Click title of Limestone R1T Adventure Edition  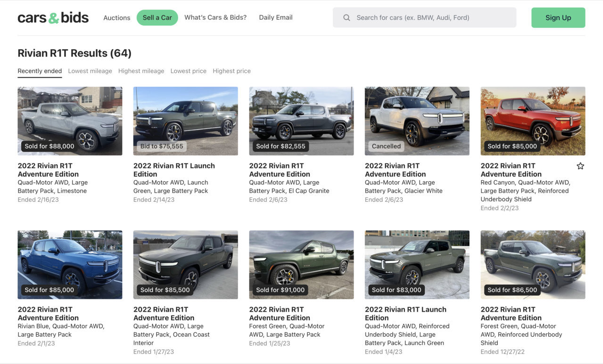[x=48, y=170]
